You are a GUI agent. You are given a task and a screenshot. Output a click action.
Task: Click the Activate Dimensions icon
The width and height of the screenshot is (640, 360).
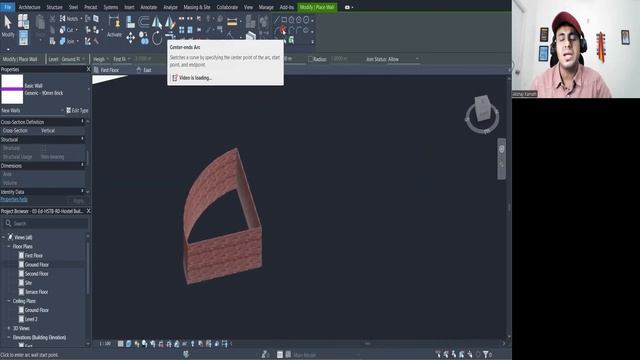(x=114, y=23)
